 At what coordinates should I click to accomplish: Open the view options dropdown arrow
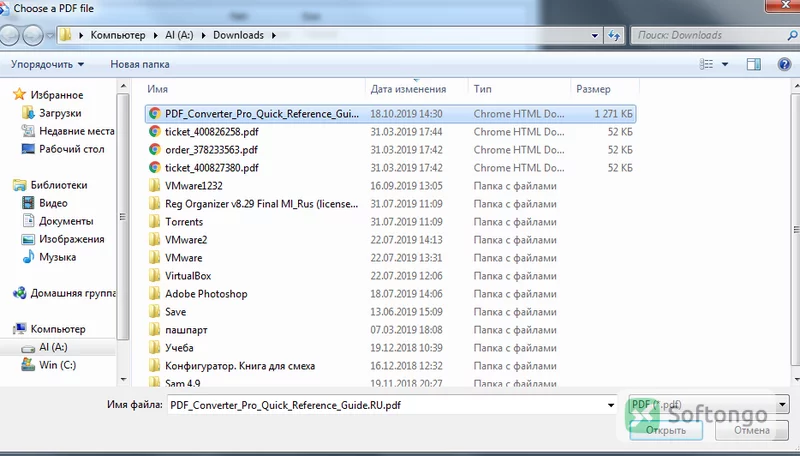pos(724,64)
